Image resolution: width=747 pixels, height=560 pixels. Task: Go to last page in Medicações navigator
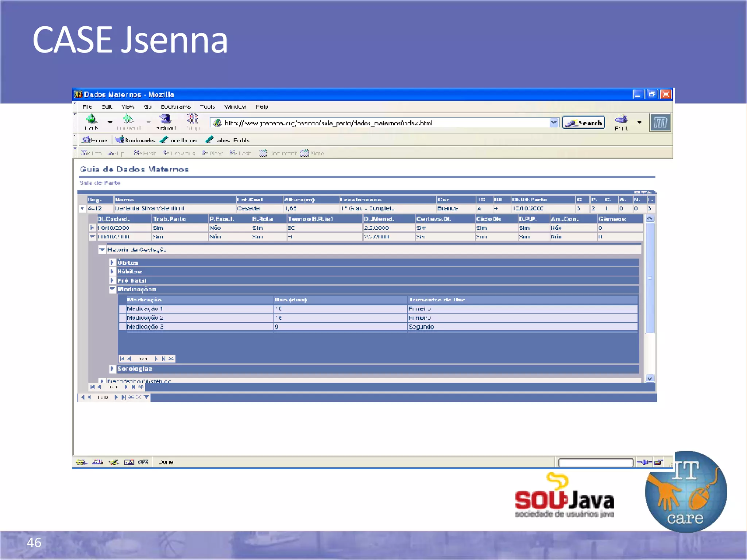click(164, 359)
